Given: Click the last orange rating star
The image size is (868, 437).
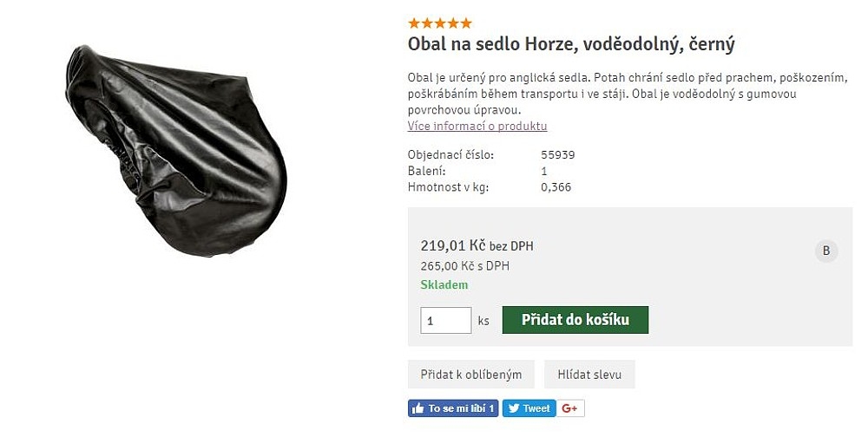Looking at the screenshot, I should (466, 23).
